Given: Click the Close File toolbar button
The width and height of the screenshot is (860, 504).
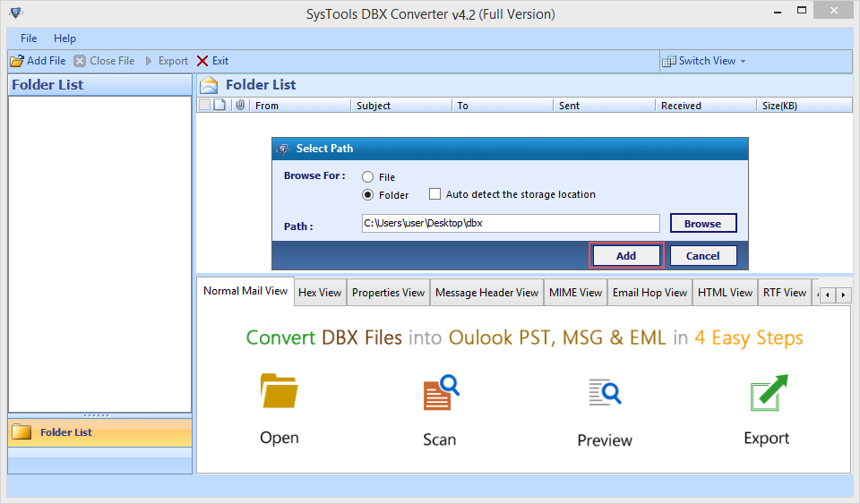Looking at the screenshot, I should click(104, 61).
